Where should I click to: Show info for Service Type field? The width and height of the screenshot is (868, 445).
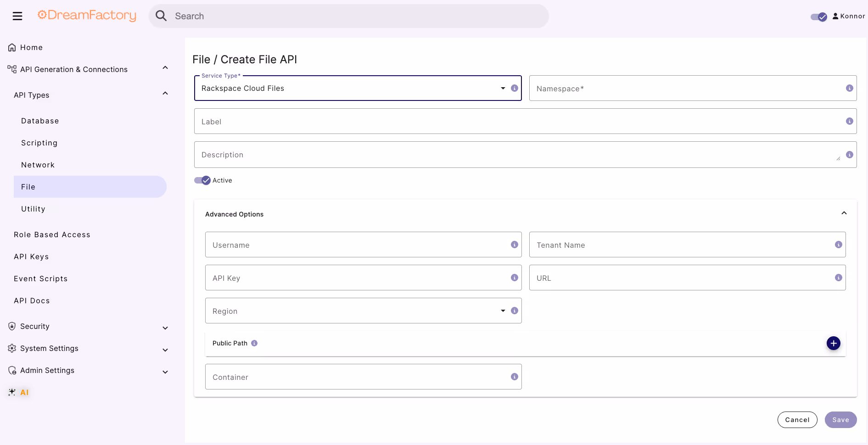[515, 88]
